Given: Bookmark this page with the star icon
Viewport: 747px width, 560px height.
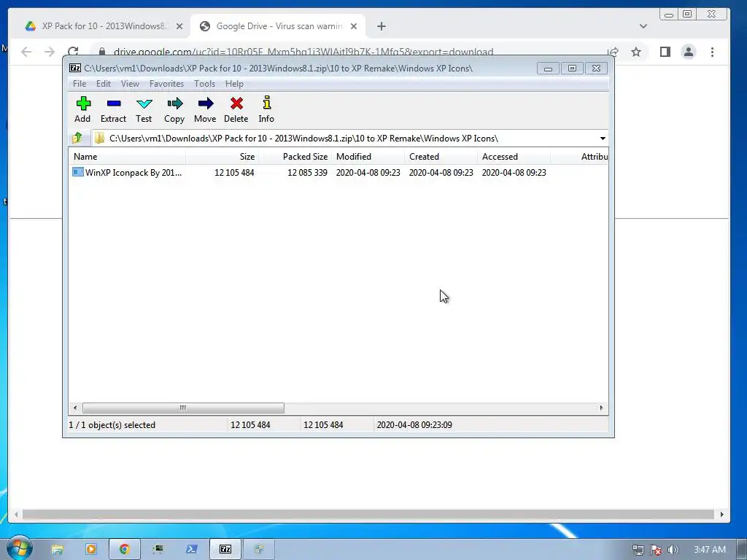Looking at the screenshot, I should tap(636, 52).
